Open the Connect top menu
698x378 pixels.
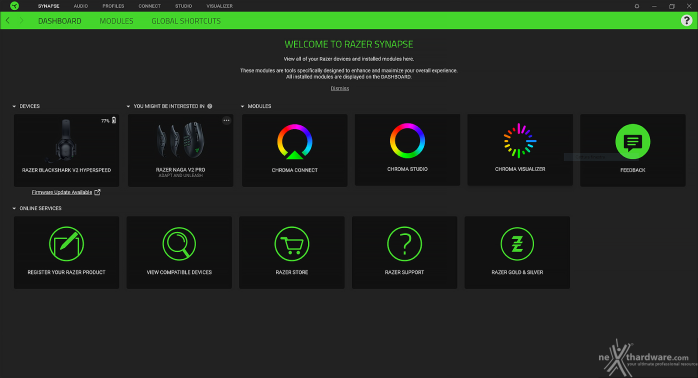click(150, 6)
